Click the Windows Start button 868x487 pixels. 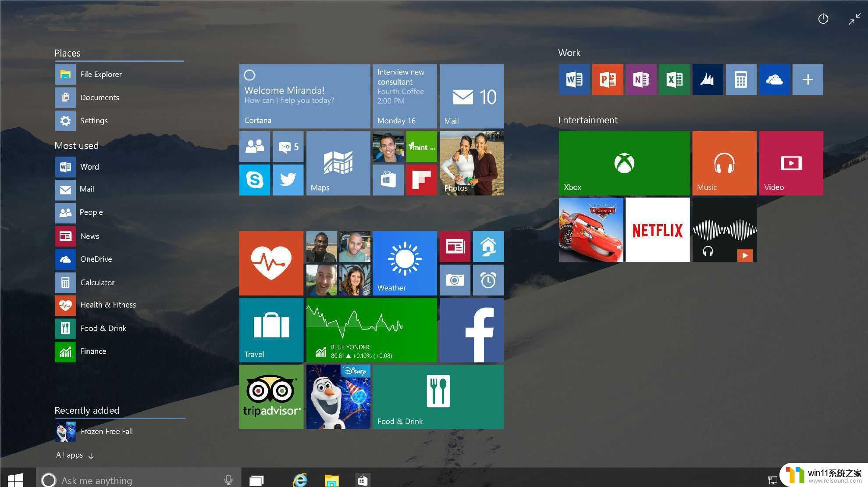click(x=16, y=480)
